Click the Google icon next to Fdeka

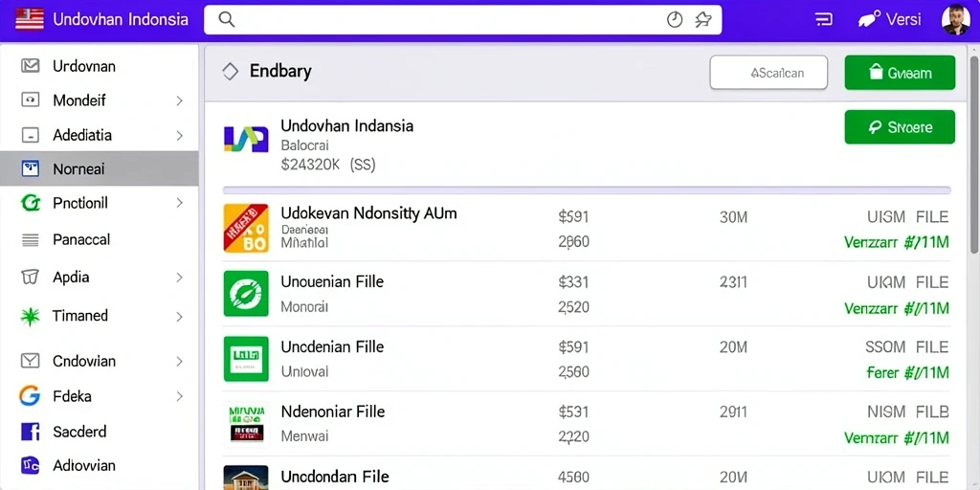[x=30, y=395]
